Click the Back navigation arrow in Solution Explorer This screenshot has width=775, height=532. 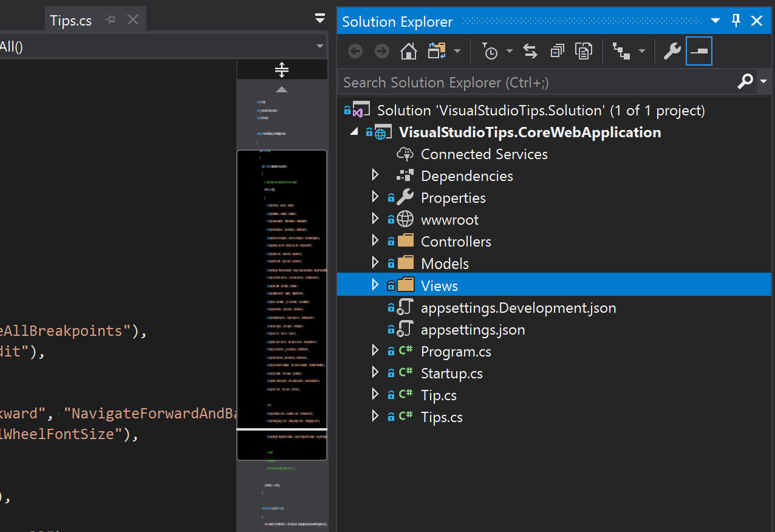355,52
